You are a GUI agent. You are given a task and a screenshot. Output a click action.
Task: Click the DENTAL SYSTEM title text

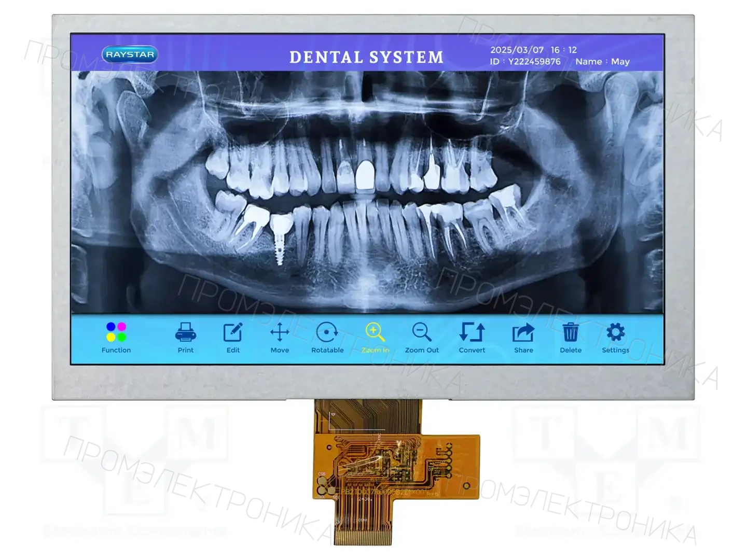click(x=367, y=57)
